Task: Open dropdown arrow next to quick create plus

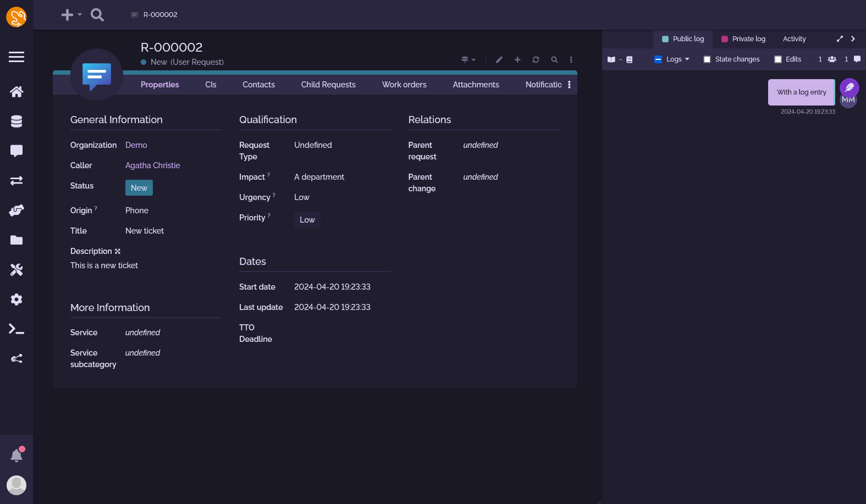Action: (80, 15)
